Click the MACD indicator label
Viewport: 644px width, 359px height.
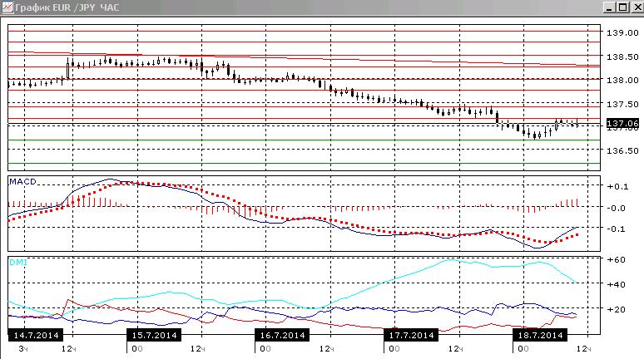point(22,182)
